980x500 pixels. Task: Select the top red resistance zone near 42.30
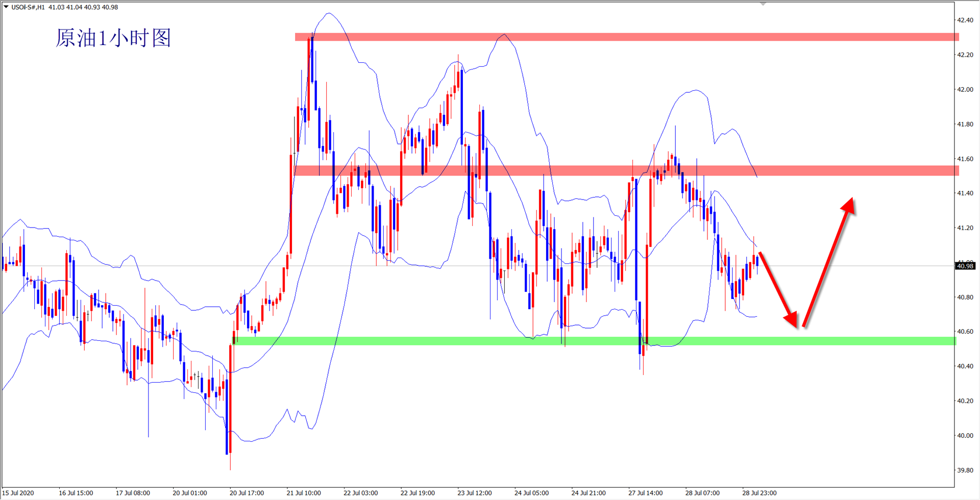(x=627, y=37)
